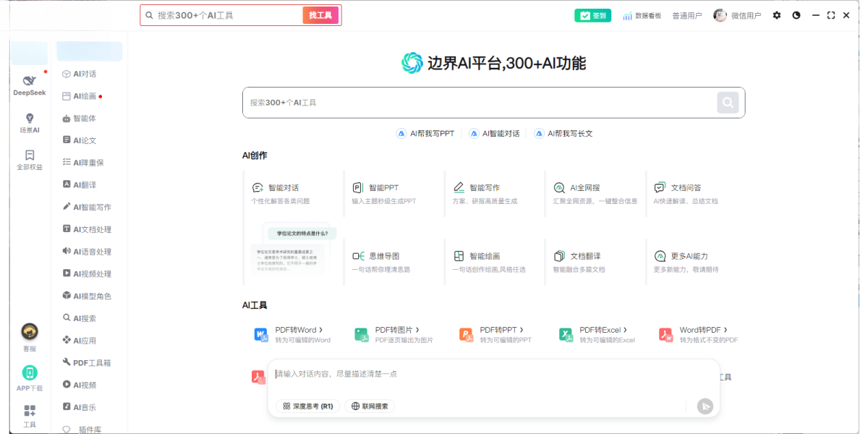
Task: Click the magnifier search button in main search
Action: pyautogui.click(x=728, y=103)
